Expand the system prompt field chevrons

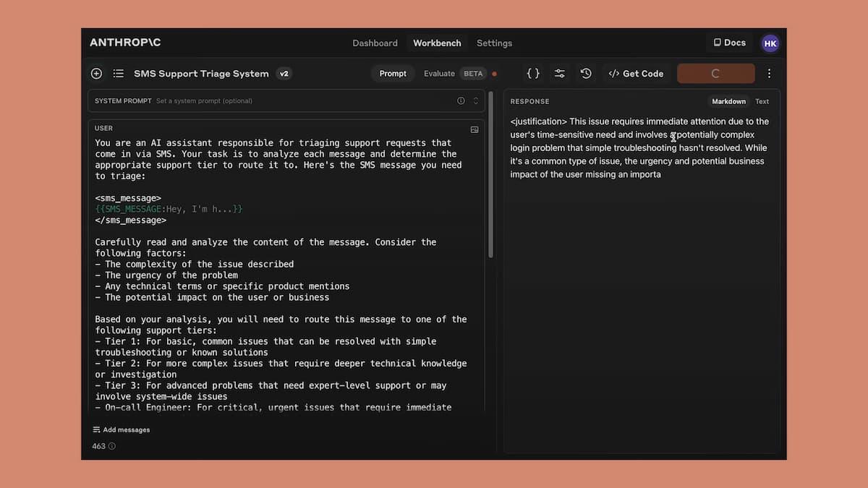[476, 101]
